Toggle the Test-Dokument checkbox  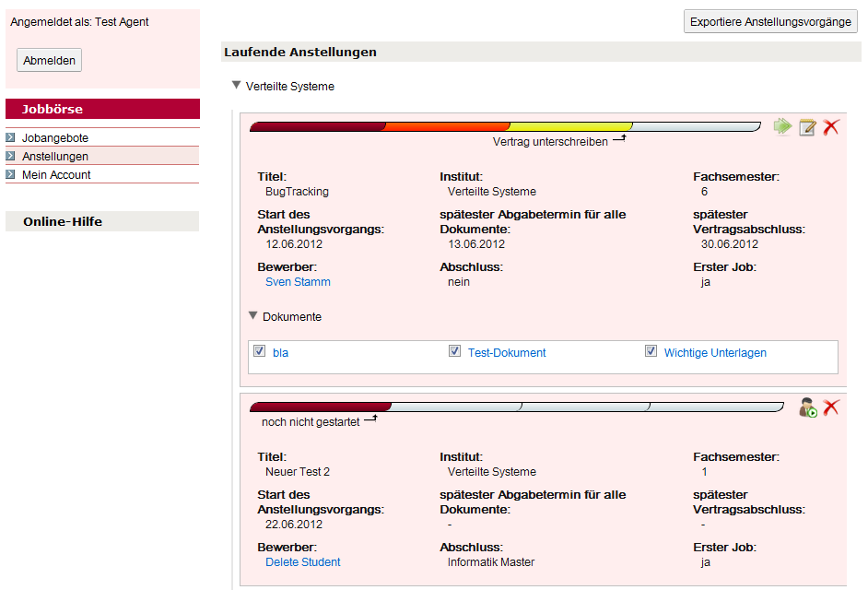click(454, 351)
